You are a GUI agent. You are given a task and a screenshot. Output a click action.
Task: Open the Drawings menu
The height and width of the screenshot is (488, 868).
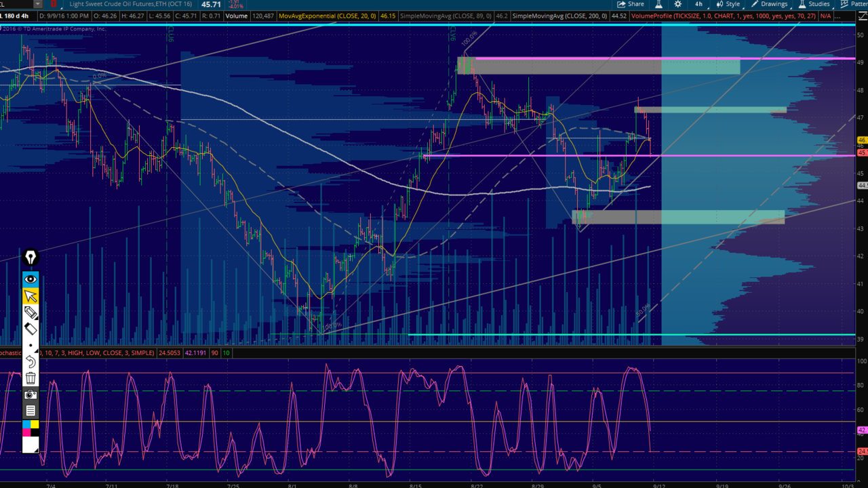point(770,4)
